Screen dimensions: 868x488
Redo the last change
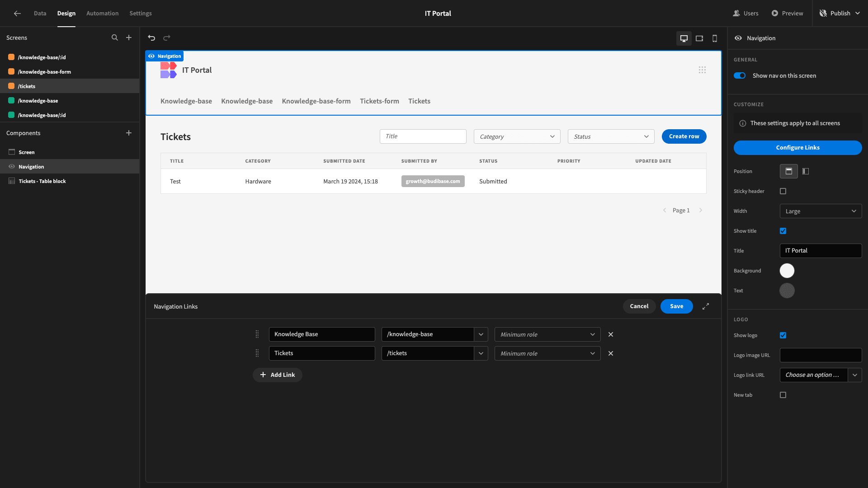coord(167,38)
